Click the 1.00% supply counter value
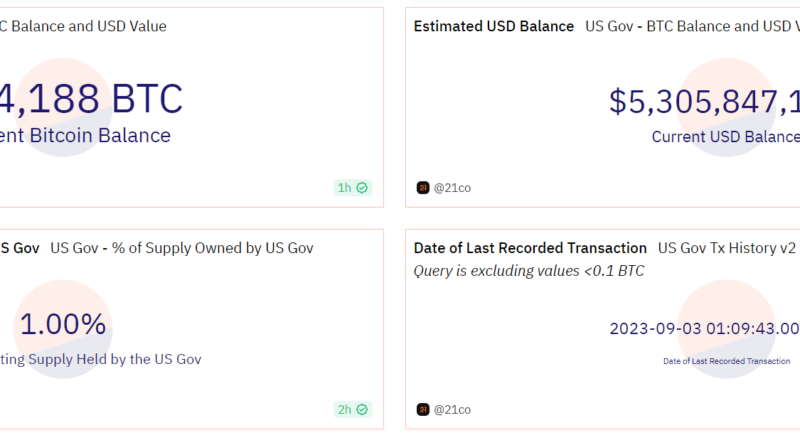Image resolution: width=800 pixels, height=445 pixels. [63, 324]
